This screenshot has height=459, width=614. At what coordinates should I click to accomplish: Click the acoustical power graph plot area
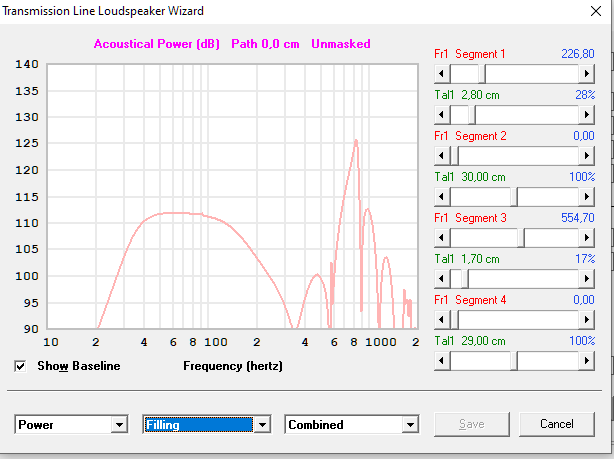coord(233,196)
